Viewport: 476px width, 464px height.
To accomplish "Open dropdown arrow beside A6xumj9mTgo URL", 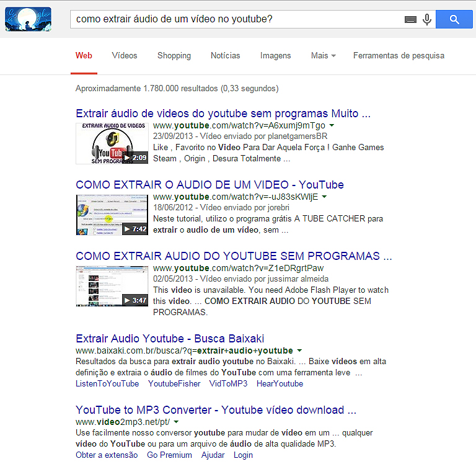I will coord(332,125).
